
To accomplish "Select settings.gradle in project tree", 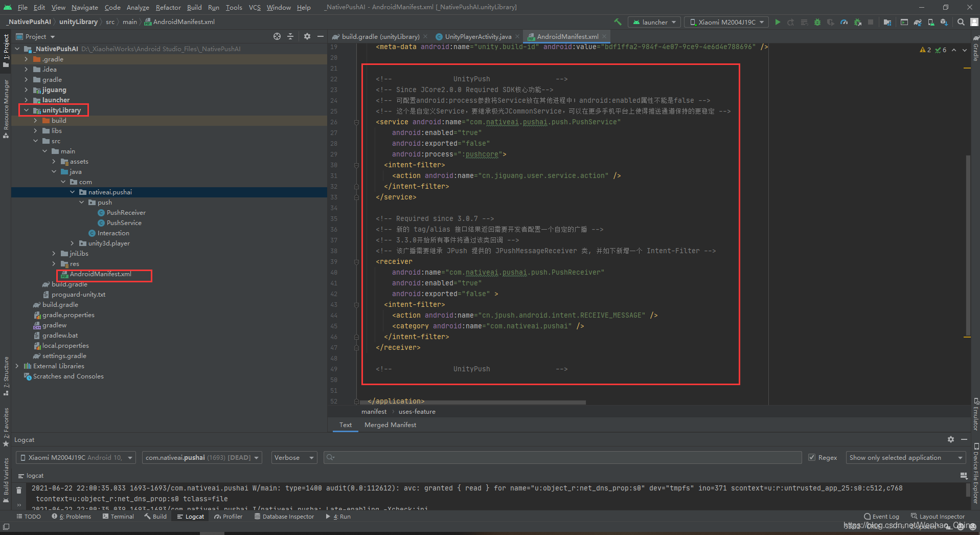I will (x=64, y=355).
